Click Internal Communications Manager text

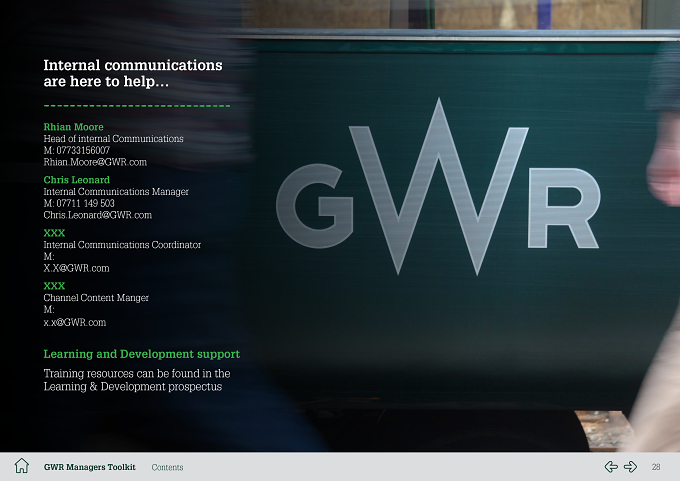click(x=116, y=192)
